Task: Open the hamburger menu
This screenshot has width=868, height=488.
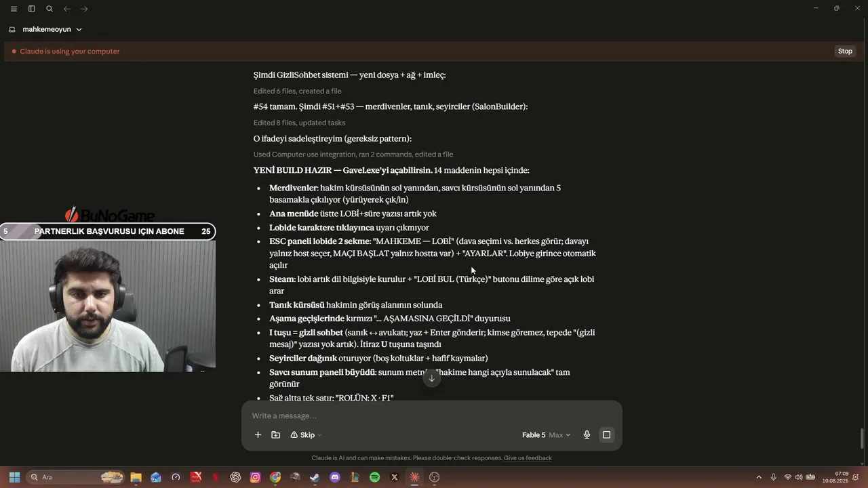Action: click(14, 9)
